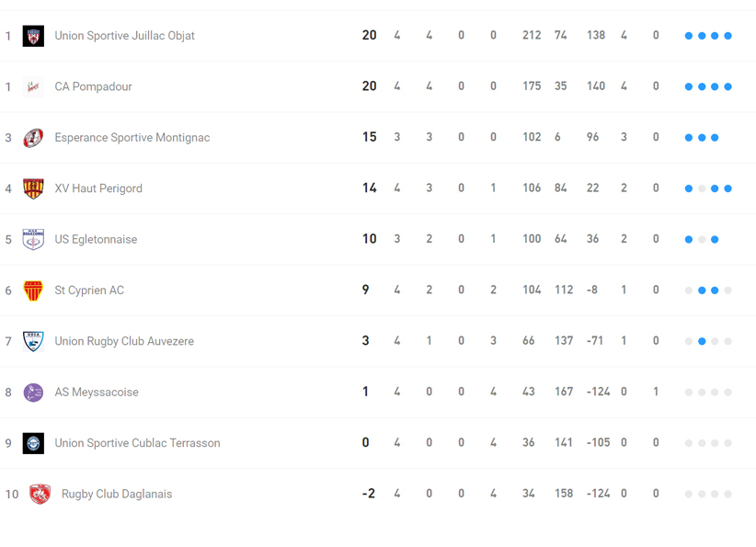
Task: Click the St Cyprien AC shield logo
Action: click(x=33, y=291)
